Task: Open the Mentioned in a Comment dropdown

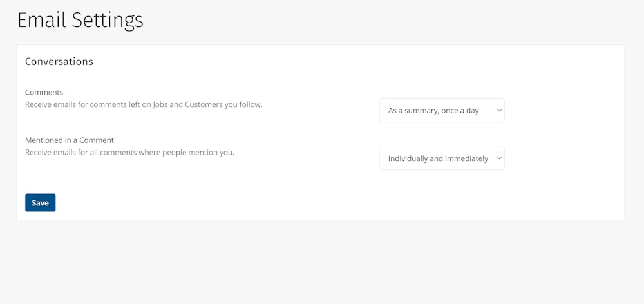Action: [x=441, y=158]
